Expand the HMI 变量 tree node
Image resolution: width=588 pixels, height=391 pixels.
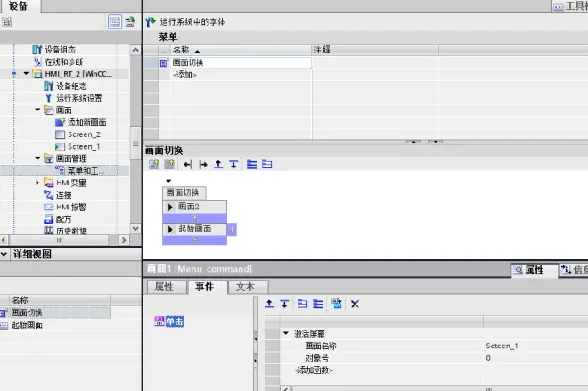click(38, 183)
